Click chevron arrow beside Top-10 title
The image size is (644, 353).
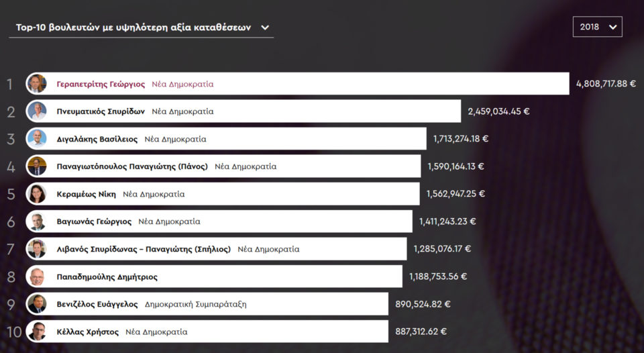[x=265, y=28]
